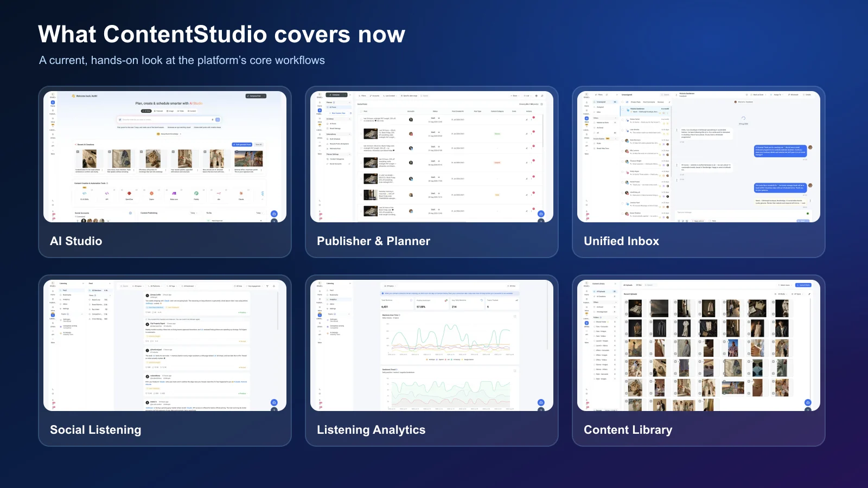Viewport: 868px width, 488px height.
Task: Click Upload Media button in Content Library
Action: point(803,285)
